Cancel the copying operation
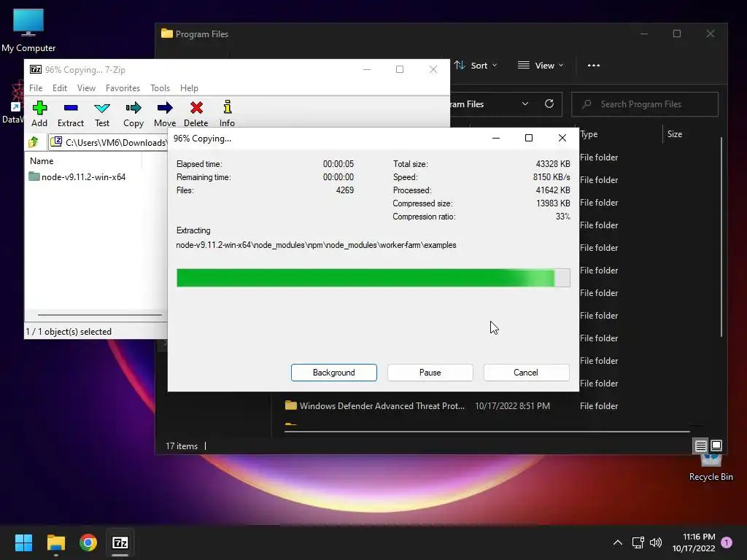 [526, 373]
